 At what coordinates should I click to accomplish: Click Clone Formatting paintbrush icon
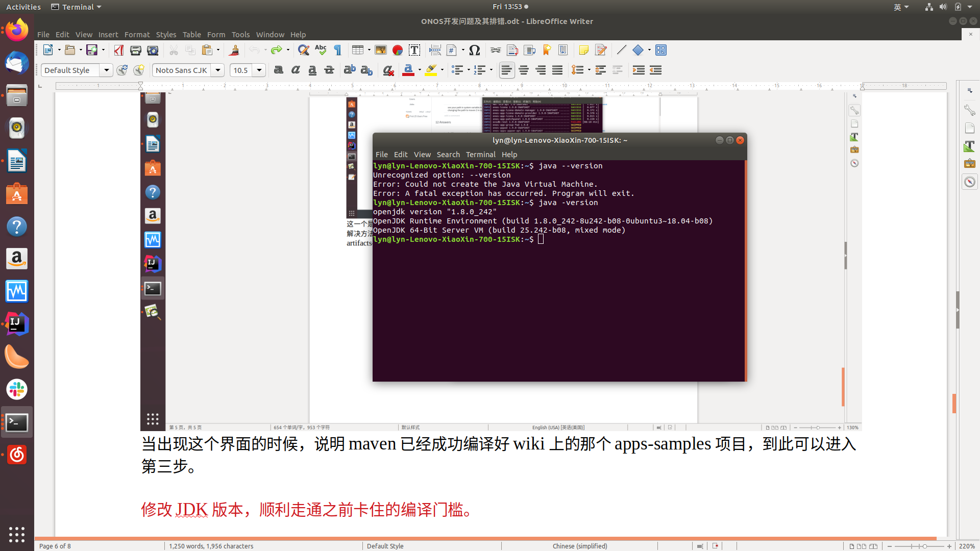[234, 50]
